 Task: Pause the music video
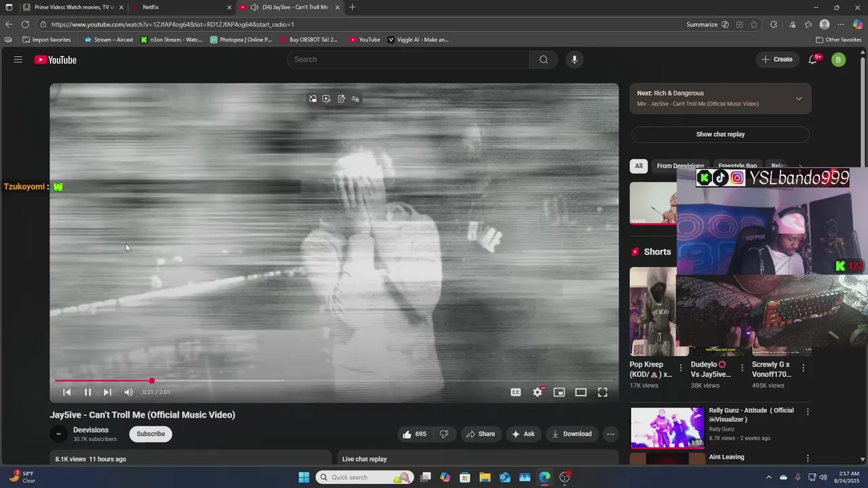[x=87, y=392]
